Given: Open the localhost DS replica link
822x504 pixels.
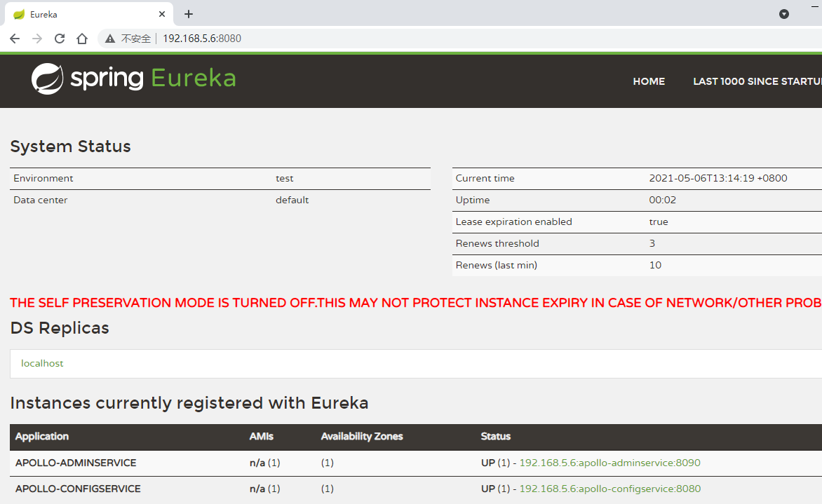Looking at the screenshot, I should coord(42,363).
